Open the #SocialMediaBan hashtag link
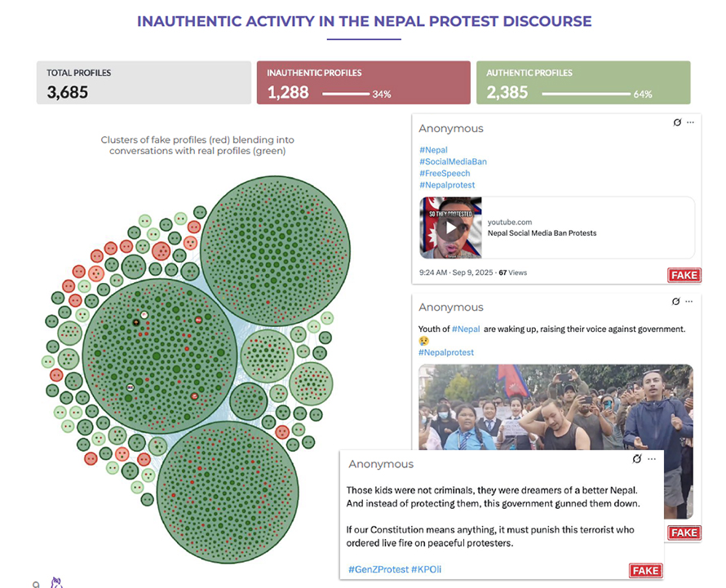 [x=453, y=161]
